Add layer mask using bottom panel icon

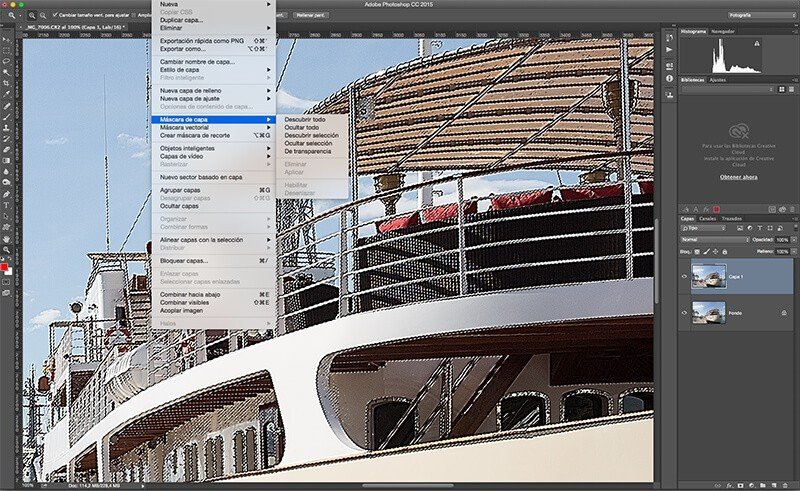pos(740,485)
